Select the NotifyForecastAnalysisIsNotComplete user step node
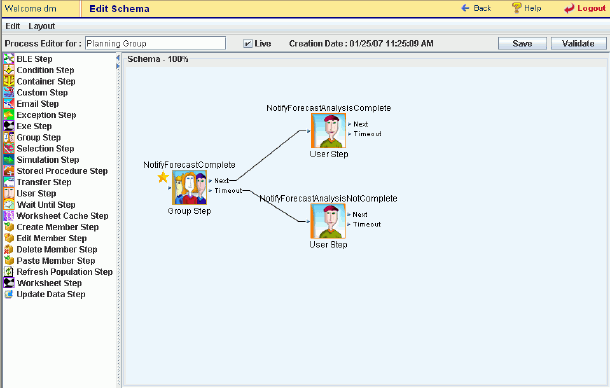 pyautogui.click(x=328, y=221)
